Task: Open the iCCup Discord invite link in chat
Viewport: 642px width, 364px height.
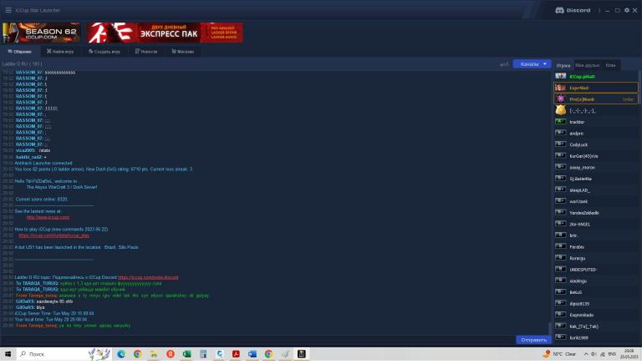Action: point(148,277)
